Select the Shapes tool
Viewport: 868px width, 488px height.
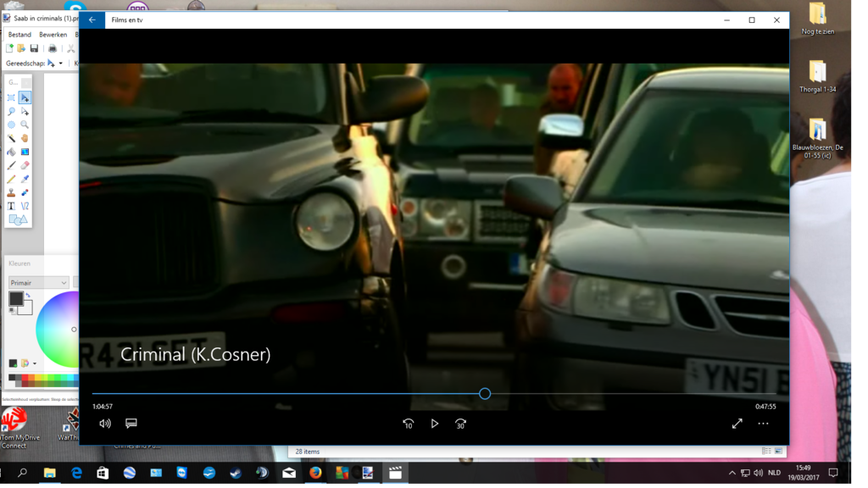click(18, 220)
